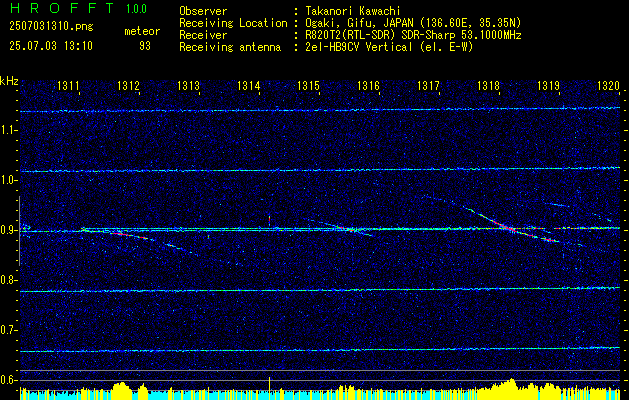This screenshot has width=629, height=400.
Task: Click the 1312 time marker
Action: 128,85
